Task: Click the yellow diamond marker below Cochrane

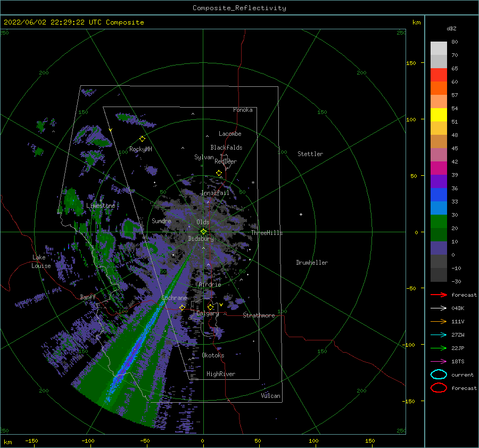Action: (182, 307)
